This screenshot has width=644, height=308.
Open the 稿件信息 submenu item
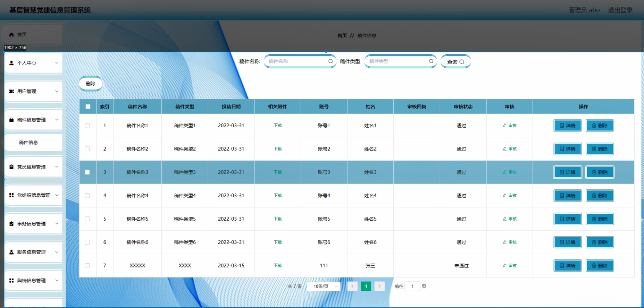click(28, 143)
